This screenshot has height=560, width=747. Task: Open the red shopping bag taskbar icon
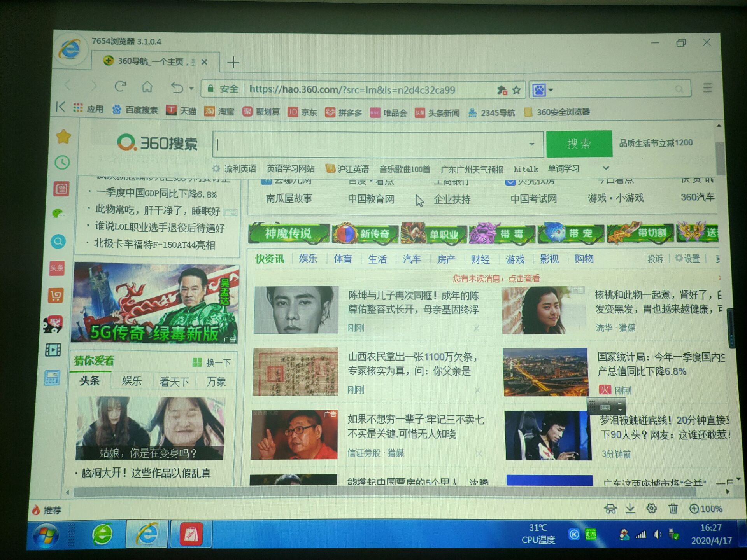tap(191, 534)
